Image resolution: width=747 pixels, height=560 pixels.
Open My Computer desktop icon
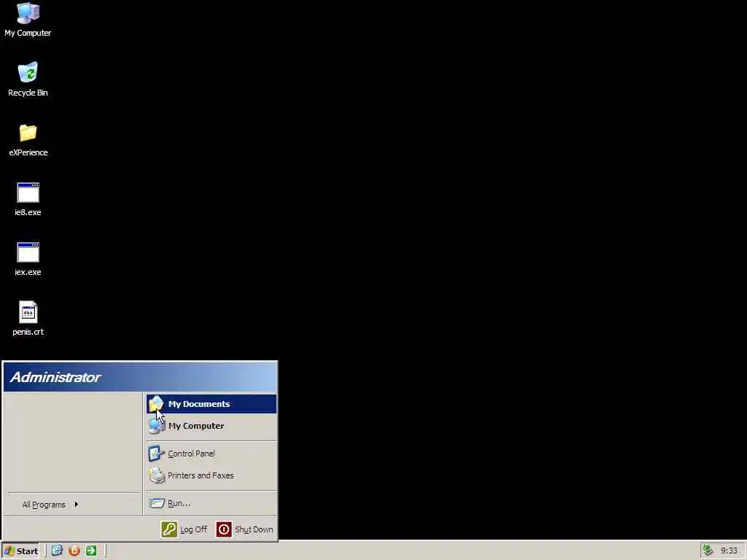coord(28,20)
